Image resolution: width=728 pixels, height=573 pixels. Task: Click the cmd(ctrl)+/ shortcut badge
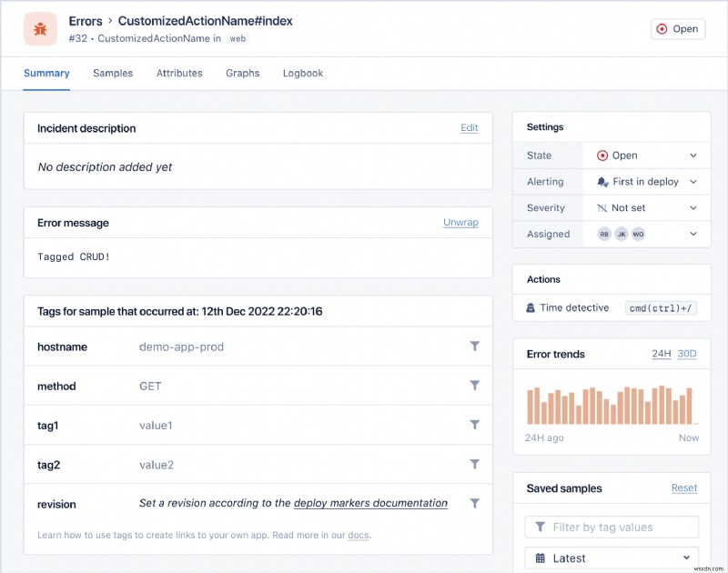coord(661,308)
